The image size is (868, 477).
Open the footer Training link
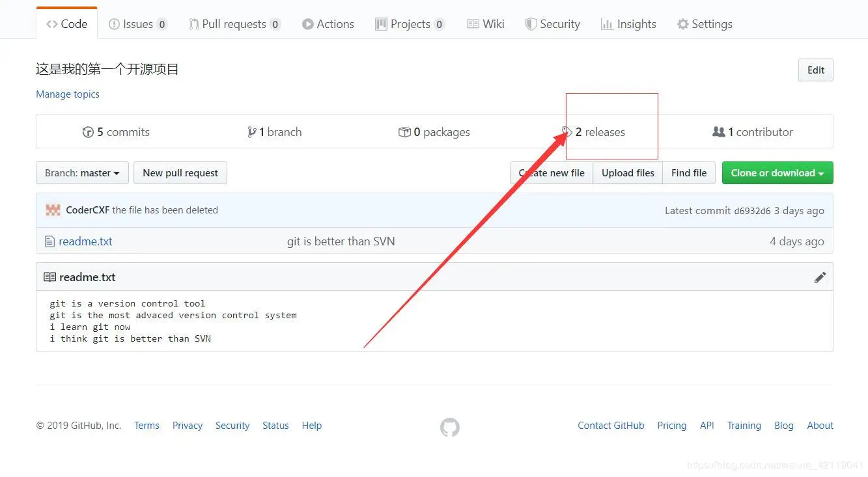click(x=744, y=426)
